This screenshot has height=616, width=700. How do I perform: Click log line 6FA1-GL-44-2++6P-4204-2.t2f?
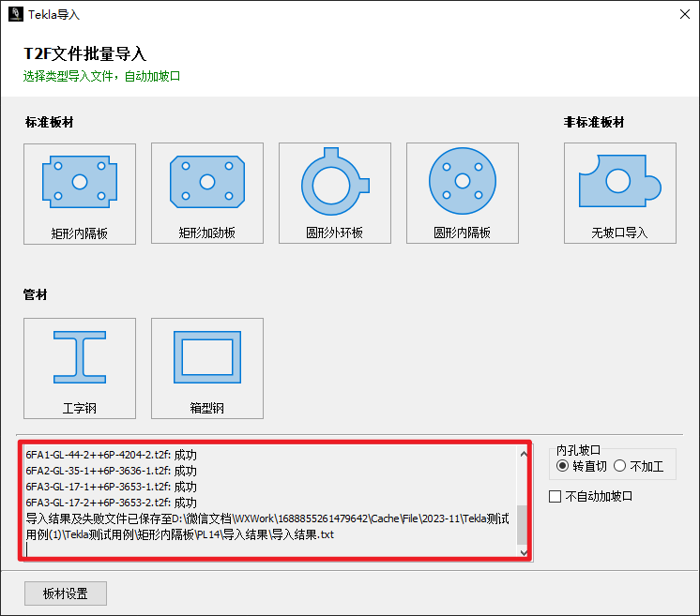coord(111,455)
